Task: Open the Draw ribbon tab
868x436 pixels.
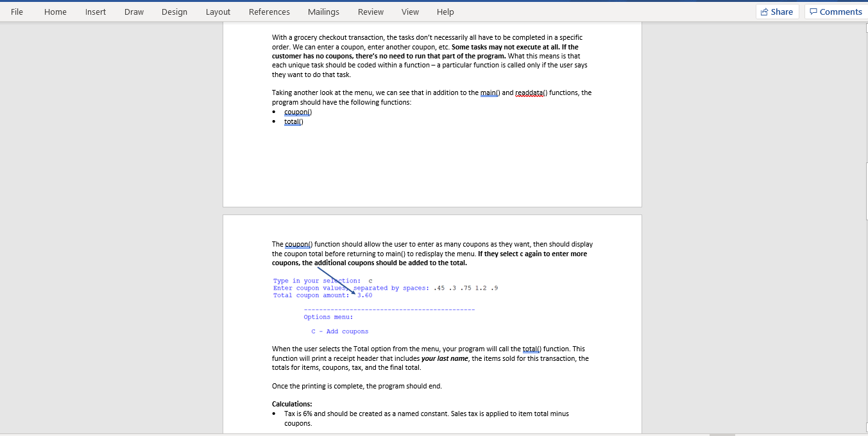Action: [133, 12]
